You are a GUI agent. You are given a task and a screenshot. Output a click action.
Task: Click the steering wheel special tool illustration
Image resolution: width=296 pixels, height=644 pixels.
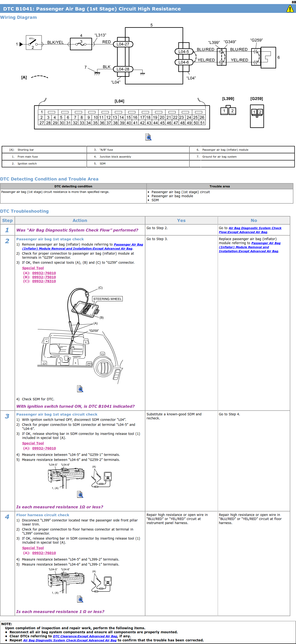click(80, 335)
